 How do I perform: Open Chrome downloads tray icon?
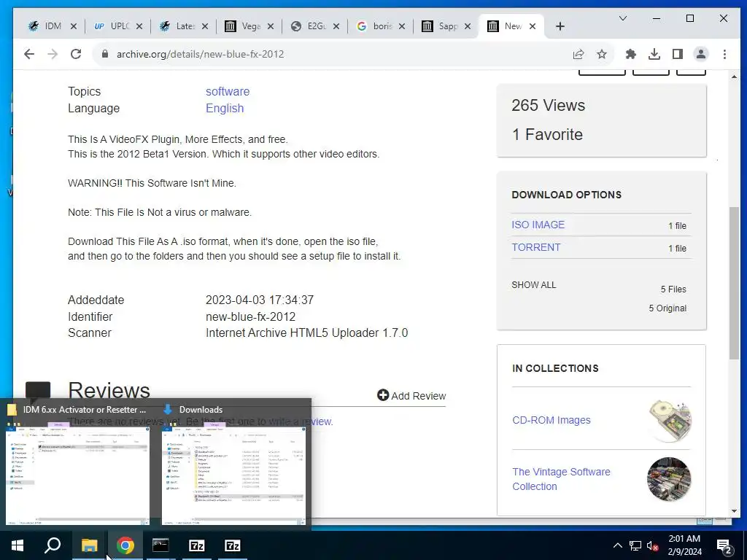click(654, 54)
